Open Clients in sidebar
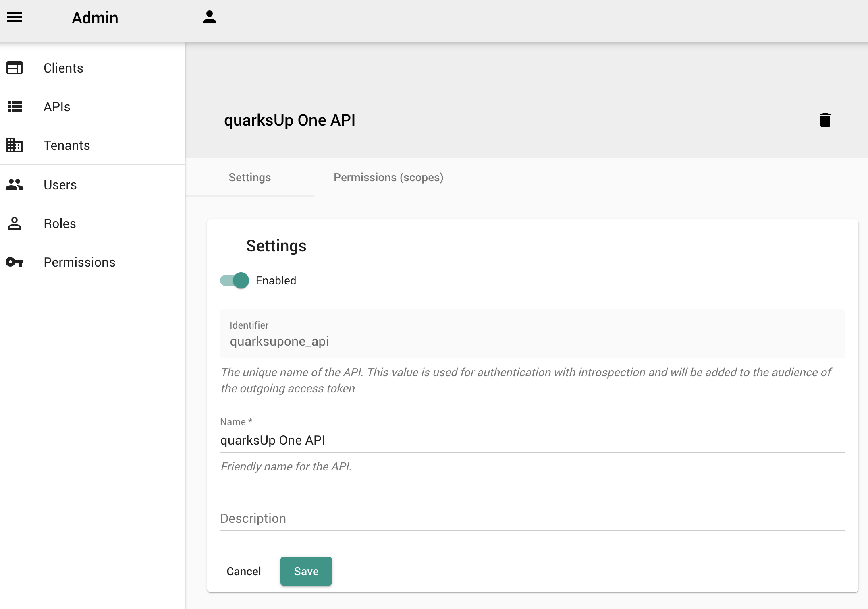The height and width of the screenshot is (609, 868). tap(92, 68)
